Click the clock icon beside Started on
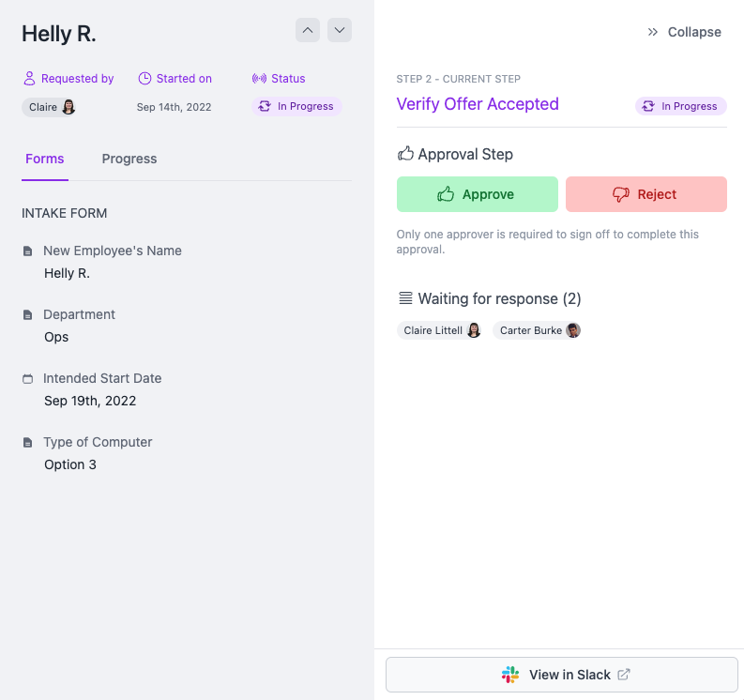This screenshot has height=700, width=744. 144,79
